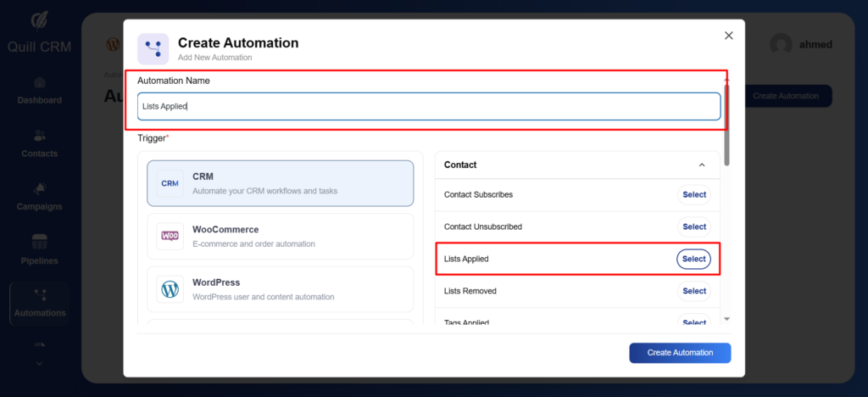868x397 pixels.
Task: Go to Campaigns via sidebar icon
Action: pyautogui.click(x=40, y=189)
